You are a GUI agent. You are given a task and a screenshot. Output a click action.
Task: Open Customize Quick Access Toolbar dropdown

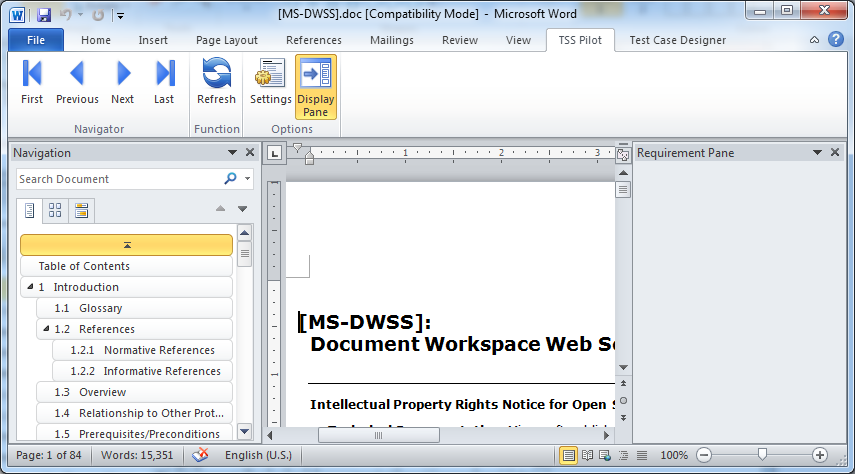click(x=121, y=16)
